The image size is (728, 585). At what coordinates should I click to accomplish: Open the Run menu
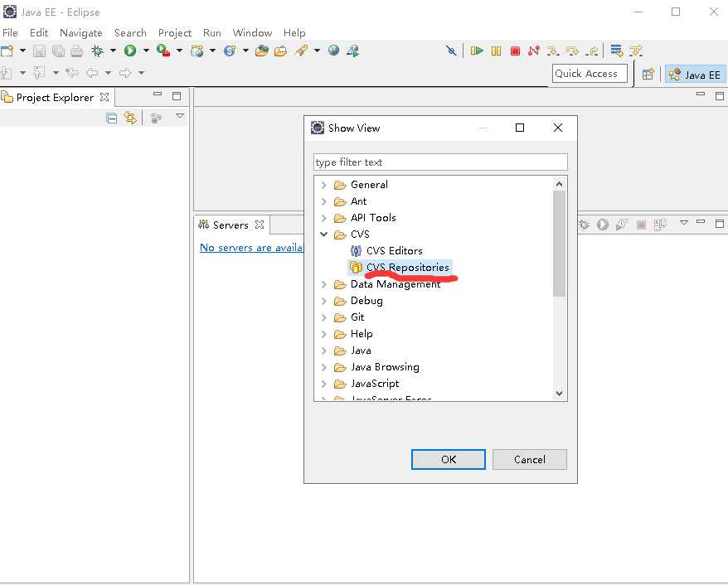click(x=211, y=33)
